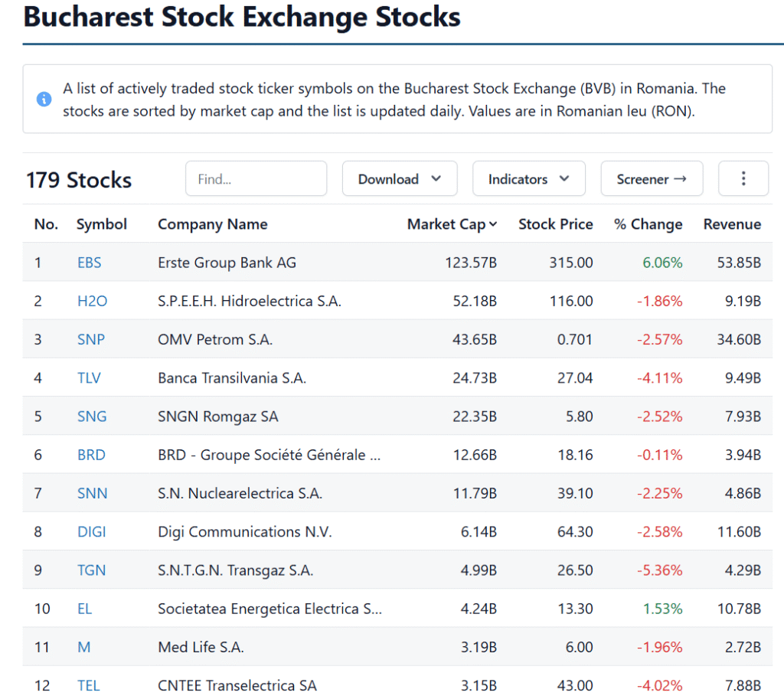
Task: Click the TEL symbol link
Action: click(x=89, y=685)
